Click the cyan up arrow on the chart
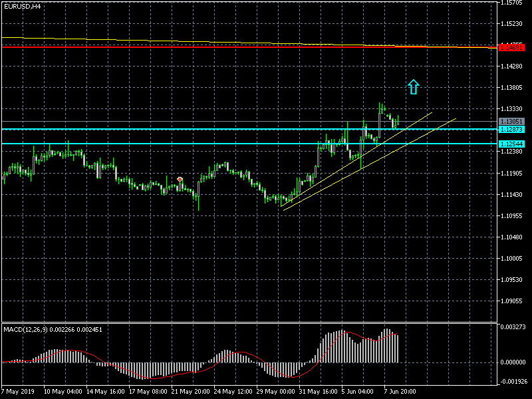Image resolution: width=532 pixels, height=399 pixels. coord(414,86)
